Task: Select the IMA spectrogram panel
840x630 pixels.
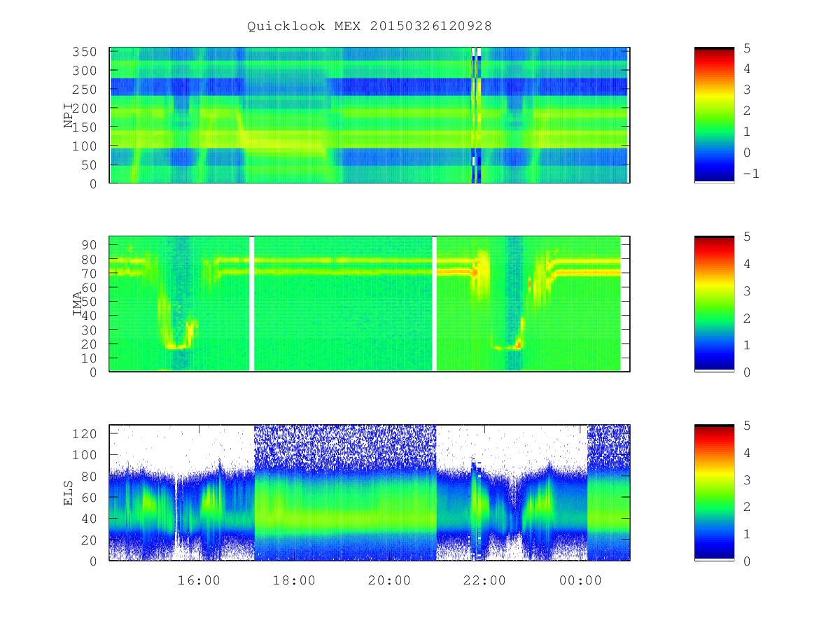Action: coord(370,304)
